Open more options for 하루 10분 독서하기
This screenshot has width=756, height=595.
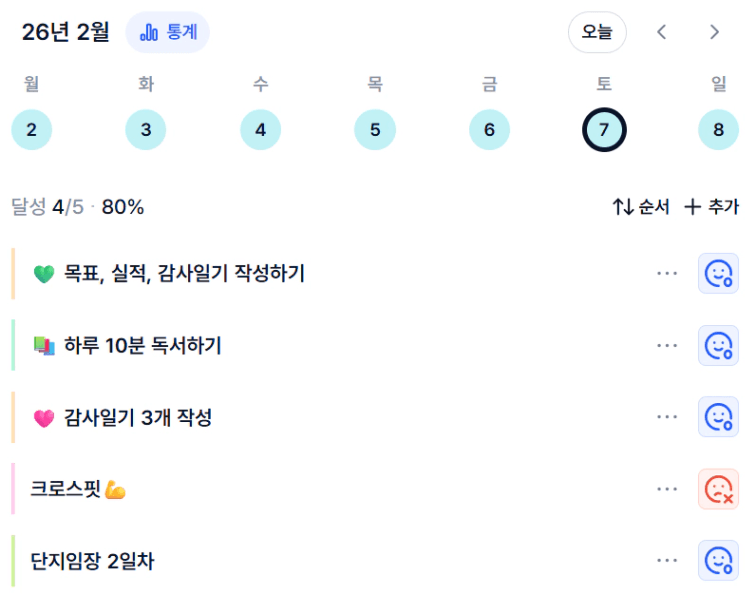667,346
